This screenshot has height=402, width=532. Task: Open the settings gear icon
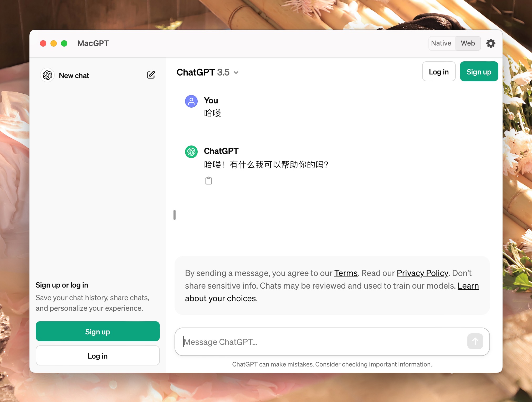[490, 43]
